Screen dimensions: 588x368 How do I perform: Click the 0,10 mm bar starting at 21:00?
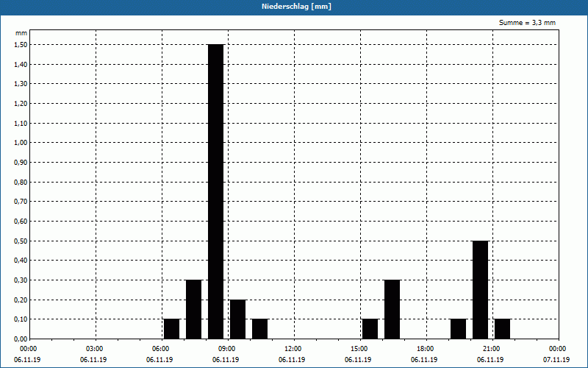coord(503,329)
